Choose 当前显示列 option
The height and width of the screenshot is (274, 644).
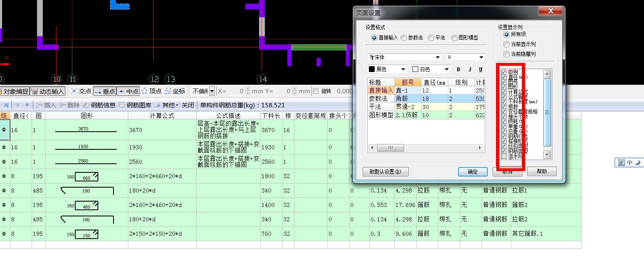click(520, 44)
